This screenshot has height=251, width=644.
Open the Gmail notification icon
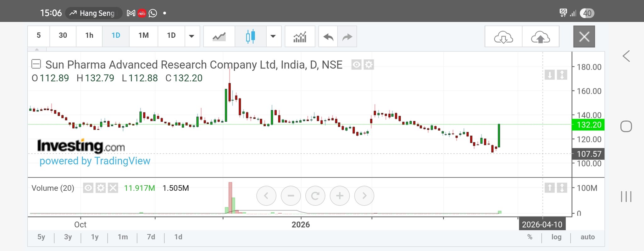coord(131,13)
